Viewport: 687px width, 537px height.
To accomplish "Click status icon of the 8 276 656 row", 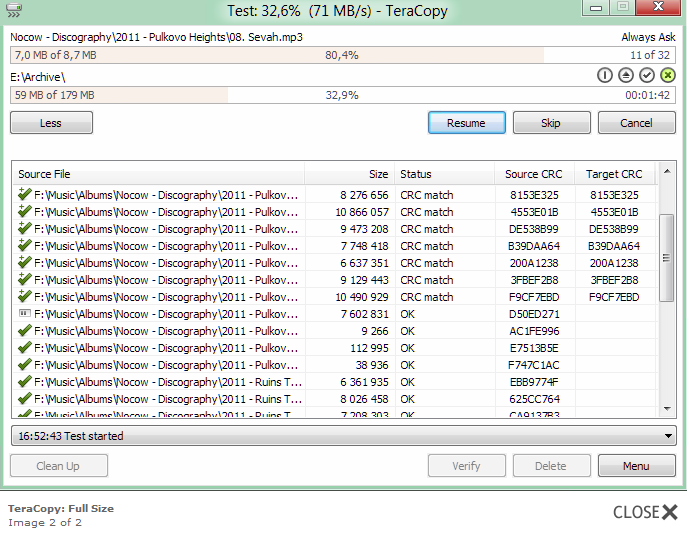I will [x=25, y=194].
